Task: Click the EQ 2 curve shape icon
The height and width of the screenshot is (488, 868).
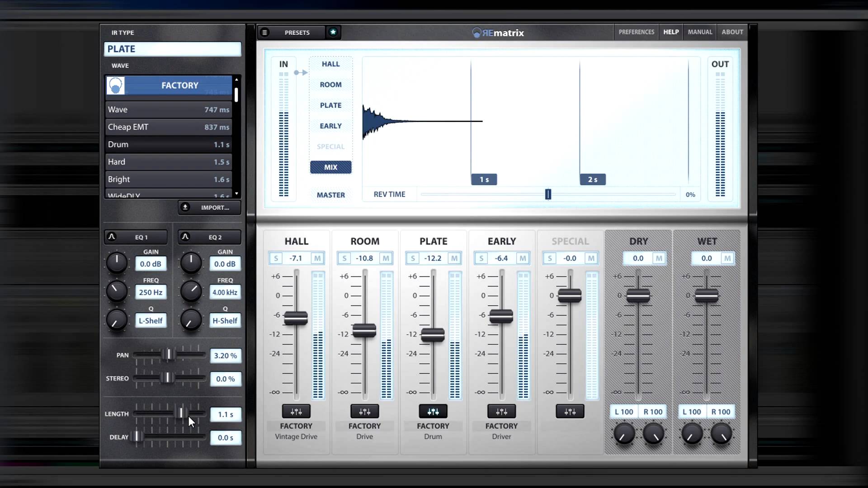Action: (x=185, y=237)
